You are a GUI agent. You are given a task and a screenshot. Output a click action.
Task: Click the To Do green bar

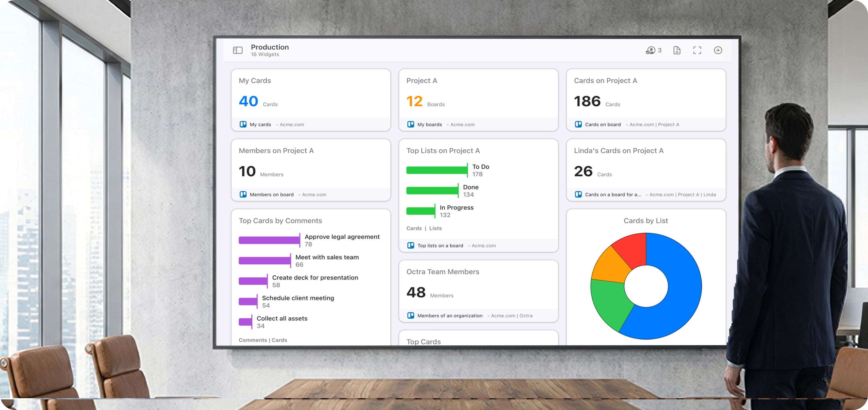tap(436, 170)
